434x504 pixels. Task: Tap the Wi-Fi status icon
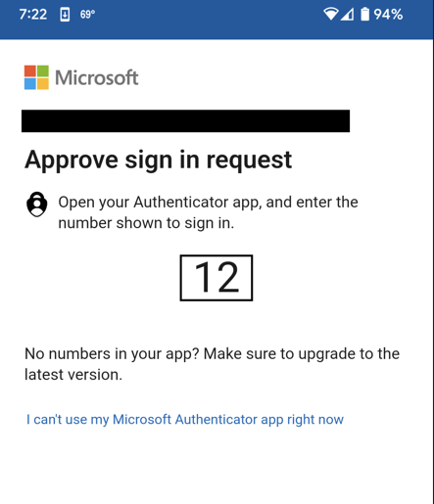click(331, 14)
